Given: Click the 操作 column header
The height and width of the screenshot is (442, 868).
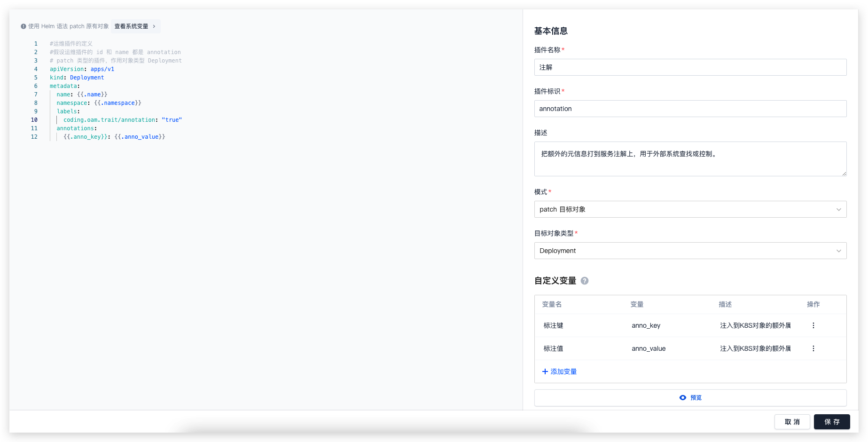Looking at the screenshot, I should [x=813, y=304].
